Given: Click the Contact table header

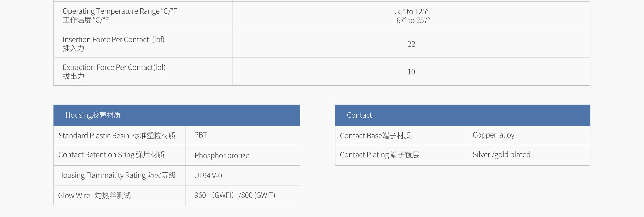Looking at the screenshot, I should [x=462, y=115].
